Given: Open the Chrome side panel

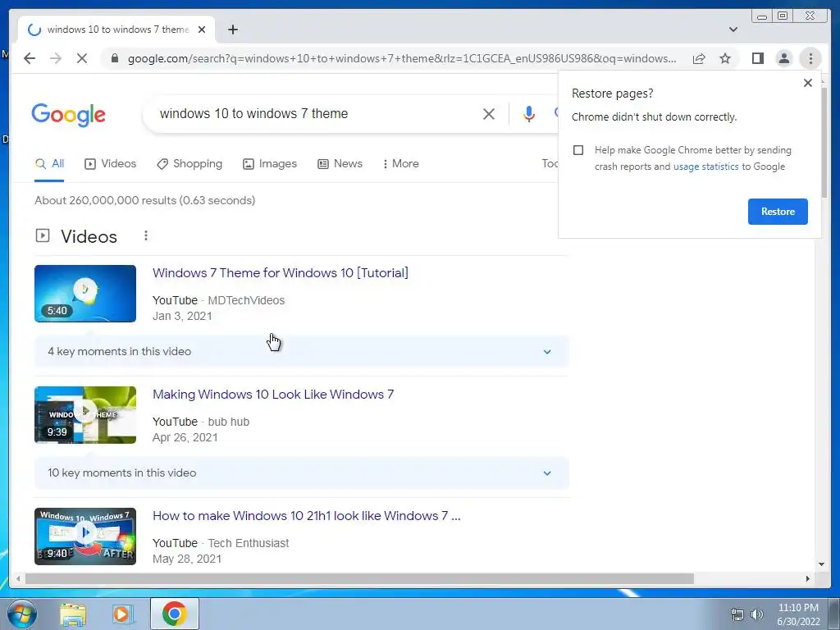Looking at the screenshot, I should [757, 58].
